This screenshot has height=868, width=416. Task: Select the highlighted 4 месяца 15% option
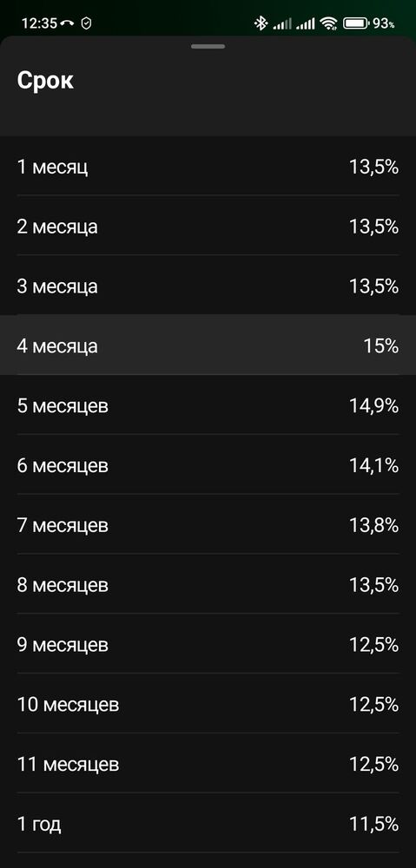click(x=208, y=345)
